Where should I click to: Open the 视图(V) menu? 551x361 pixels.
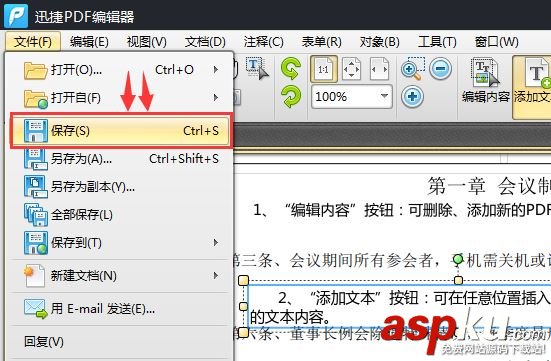point(147,42)
